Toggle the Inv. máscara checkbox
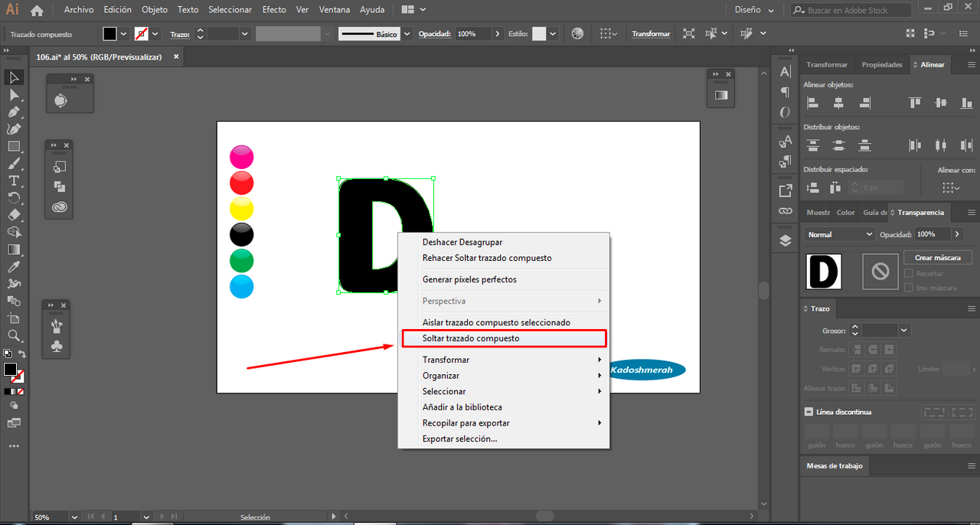This screenshot has width=980, height=525. click(909, 288)
